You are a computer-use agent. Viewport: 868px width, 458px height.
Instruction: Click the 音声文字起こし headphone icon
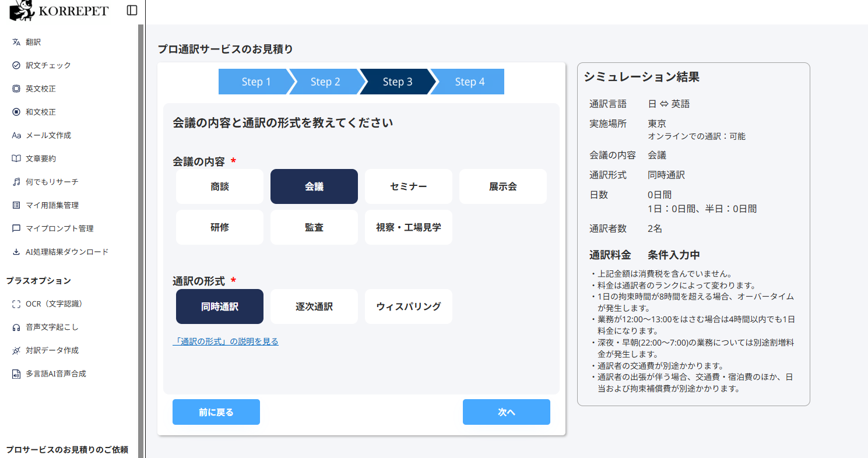(16, 327)
